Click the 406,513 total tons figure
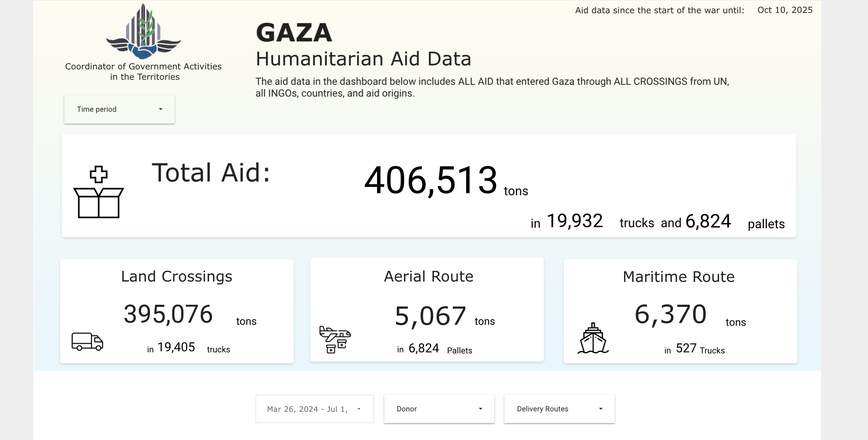 [430, 180]
